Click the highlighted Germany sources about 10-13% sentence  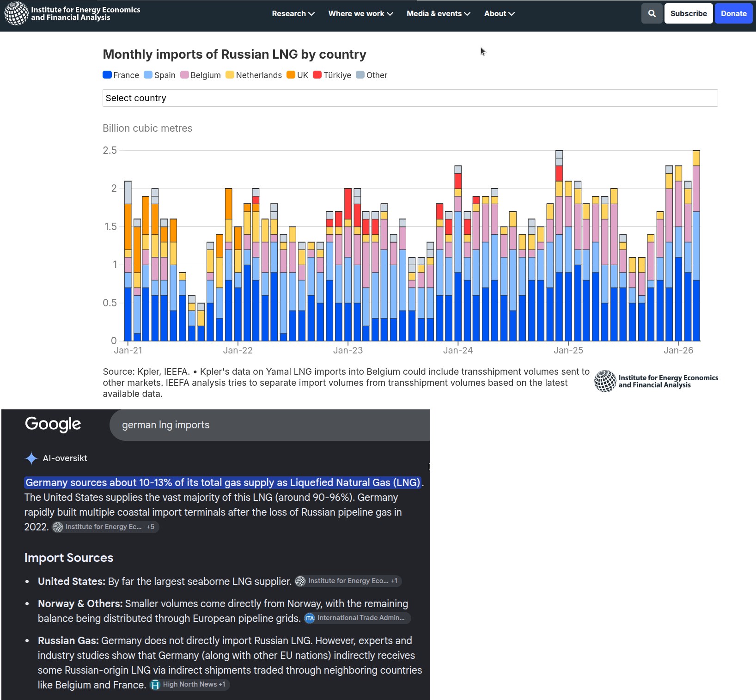223,483
